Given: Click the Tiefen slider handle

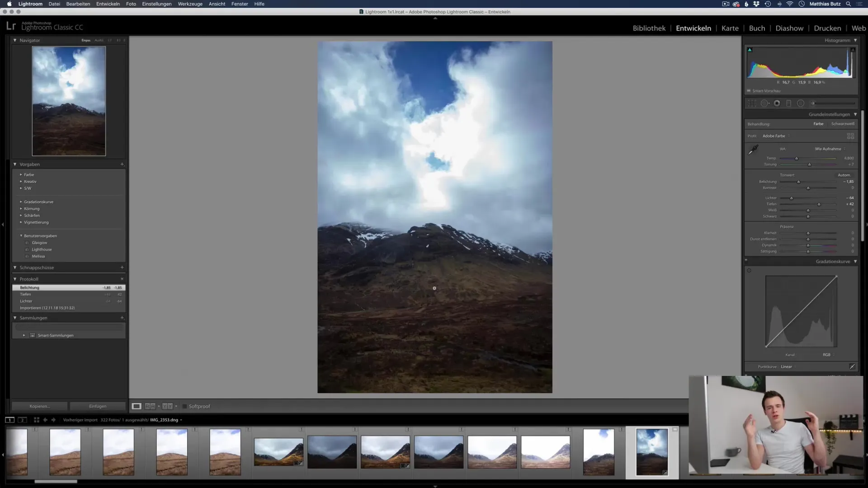Looking at the screenshot, I should [819, 204].
